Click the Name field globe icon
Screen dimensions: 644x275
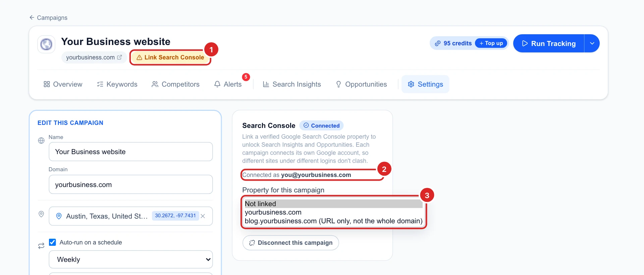tap(41, 141)
